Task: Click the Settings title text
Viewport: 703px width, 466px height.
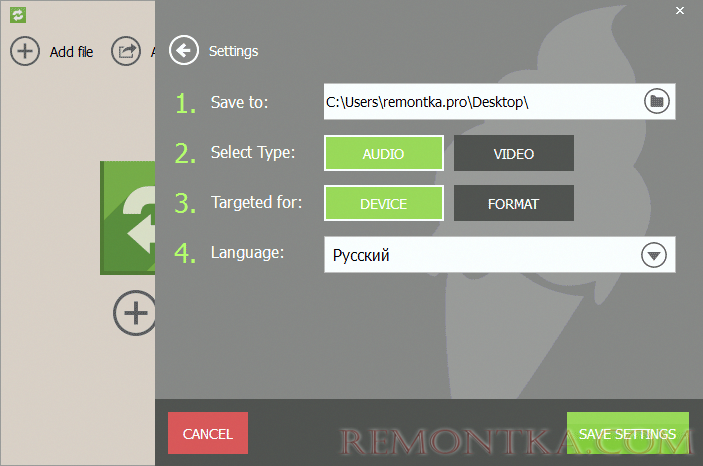Action: [234, 51]
